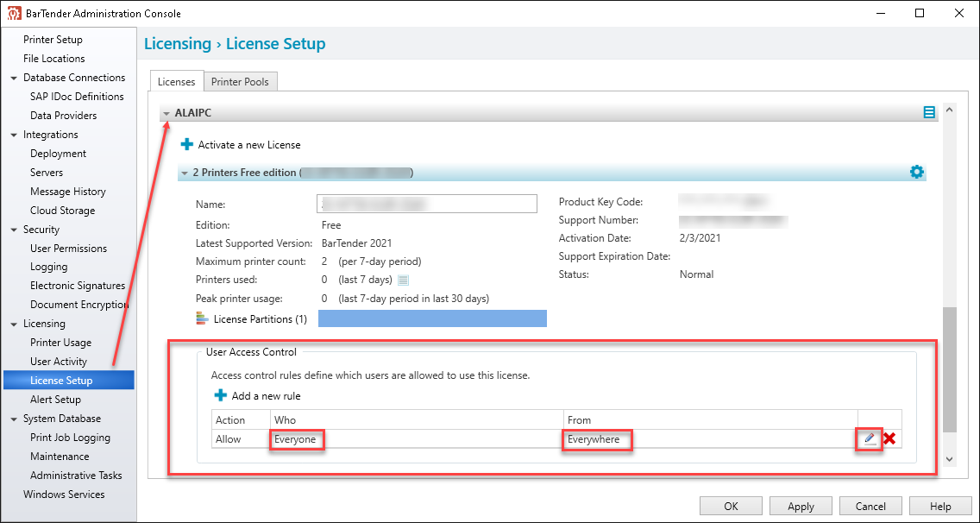Collapse the 2 Printers Free edition license
This screenshot has width=980, height=523.
185,173
